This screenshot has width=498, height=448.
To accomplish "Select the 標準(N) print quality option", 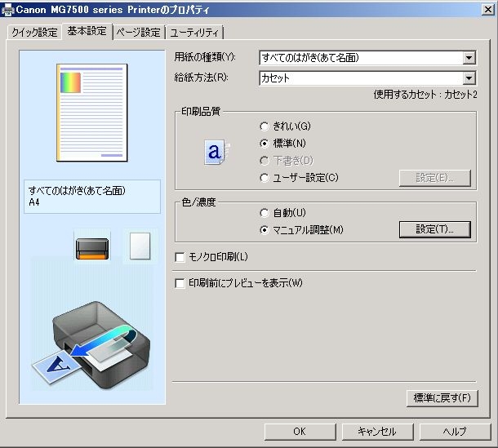I will [282, 144].
